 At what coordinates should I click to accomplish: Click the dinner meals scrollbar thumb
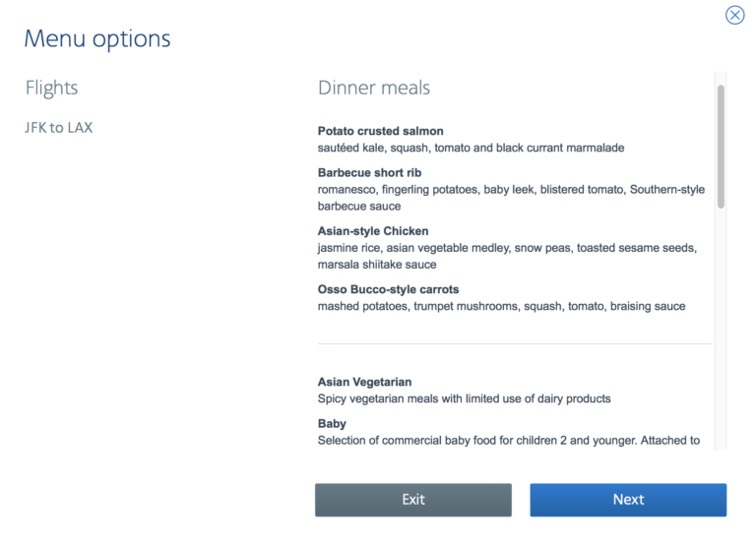point(721,146)
